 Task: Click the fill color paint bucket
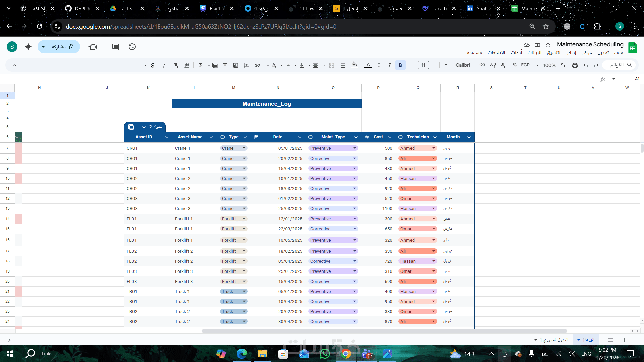coord(354,65)
